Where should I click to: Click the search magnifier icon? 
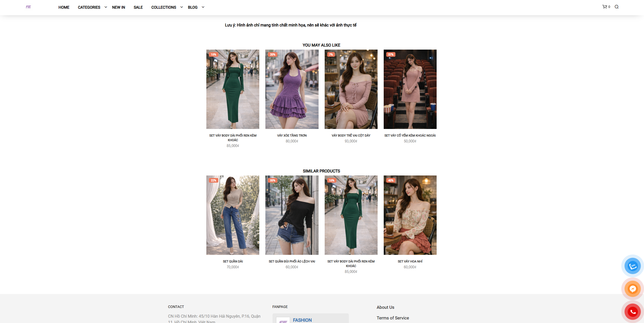pos(617,7)
